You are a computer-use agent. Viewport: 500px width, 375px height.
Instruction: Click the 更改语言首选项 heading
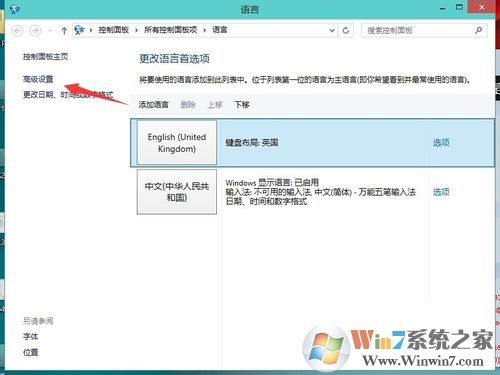pos(174,59)
